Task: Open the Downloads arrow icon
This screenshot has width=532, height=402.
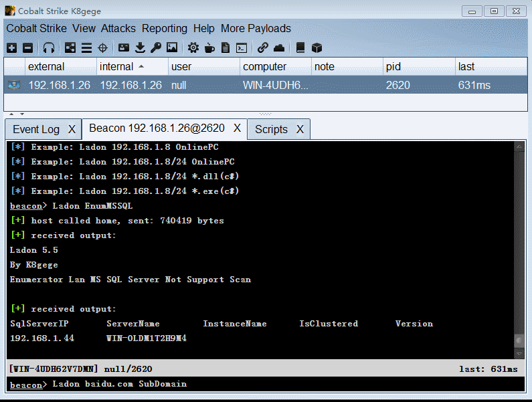Action: (140, 48)
